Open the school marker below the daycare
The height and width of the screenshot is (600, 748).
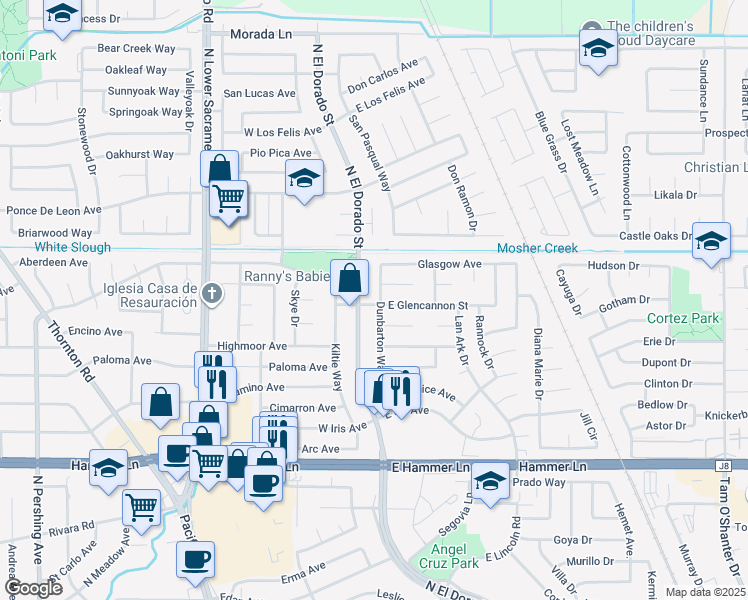598,49
